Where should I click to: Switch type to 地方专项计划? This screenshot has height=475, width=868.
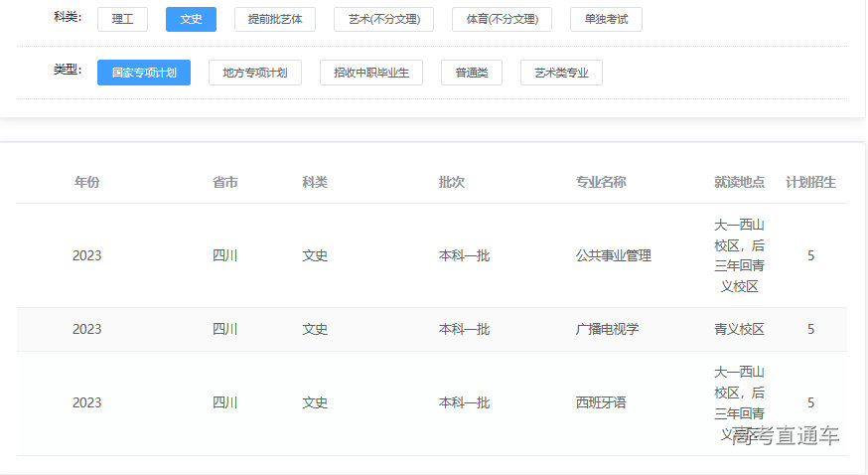point(254,73)
